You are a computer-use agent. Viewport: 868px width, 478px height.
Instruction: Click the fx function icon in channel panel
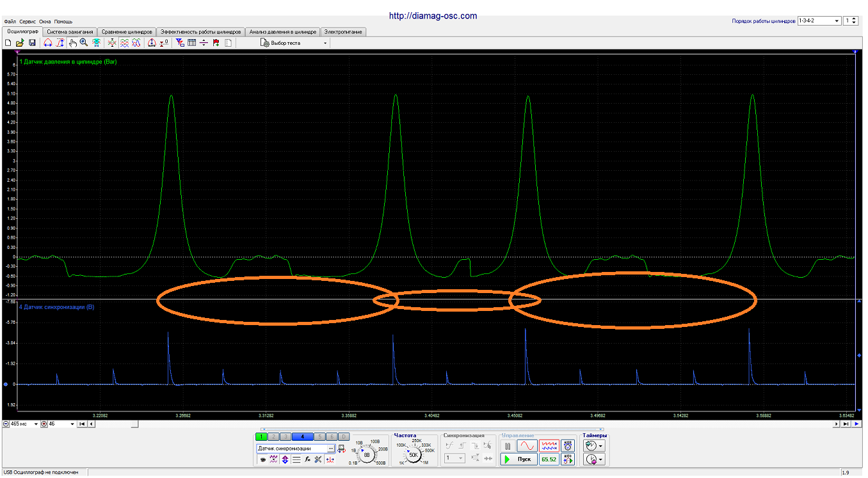tap(307, 459)
